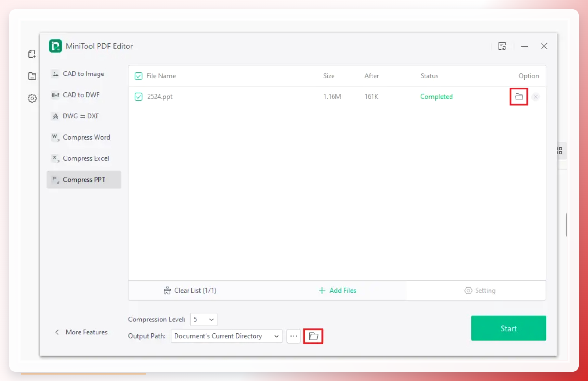Open the conversion history icon in title bar
The height and width of the screenshot is (381, 588).
[502, 46]
